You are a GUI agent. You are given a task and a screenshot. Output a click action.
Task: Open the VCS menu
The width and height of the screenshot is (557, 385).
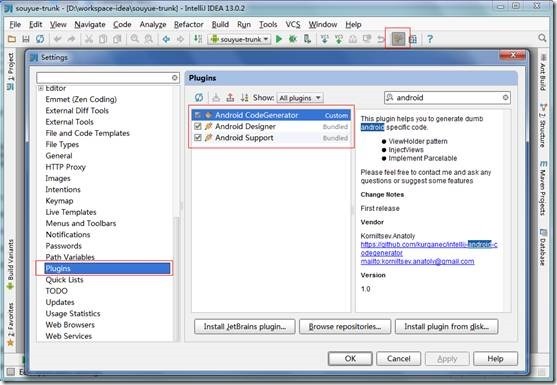pos(293,24)
